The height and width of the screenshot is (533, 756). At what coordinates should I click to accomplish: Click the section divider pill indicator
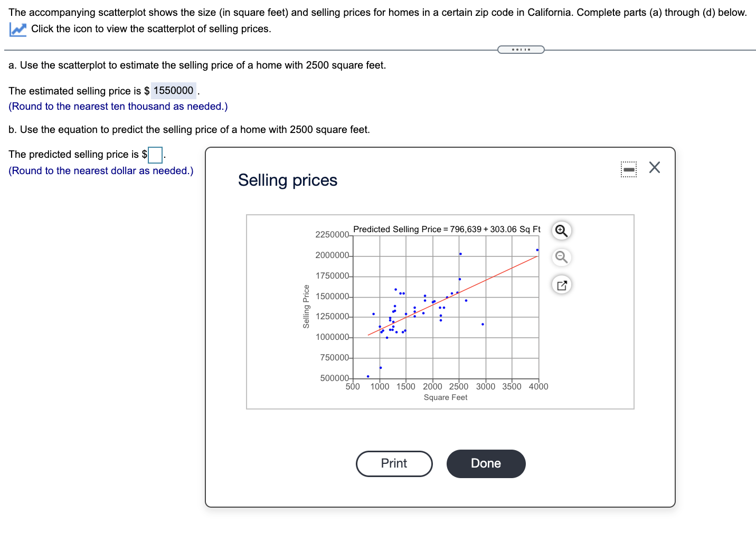(521, 49)
